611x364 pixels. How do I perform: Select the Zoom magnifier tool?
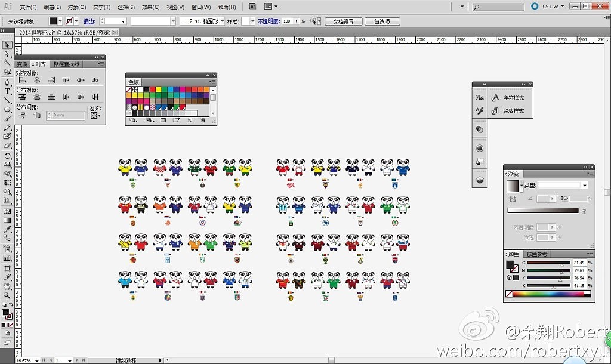point(7,295)
